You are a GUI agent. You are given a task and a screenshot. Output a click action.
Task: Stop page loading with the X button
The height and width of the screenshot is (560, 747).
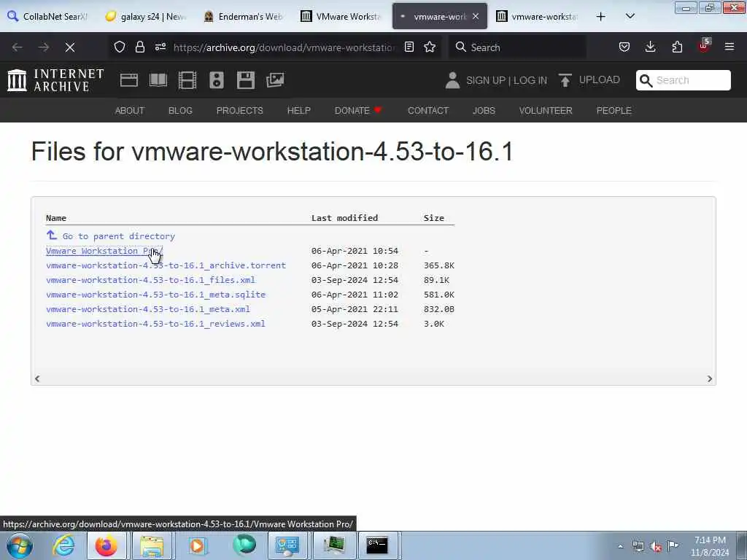pos(69,47)
